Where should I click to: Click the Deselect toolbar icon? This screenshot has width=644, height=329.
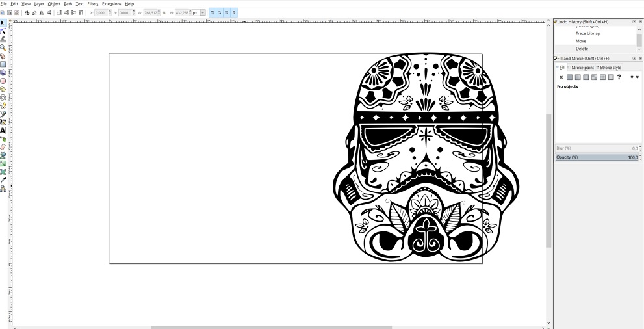point(16,13)
